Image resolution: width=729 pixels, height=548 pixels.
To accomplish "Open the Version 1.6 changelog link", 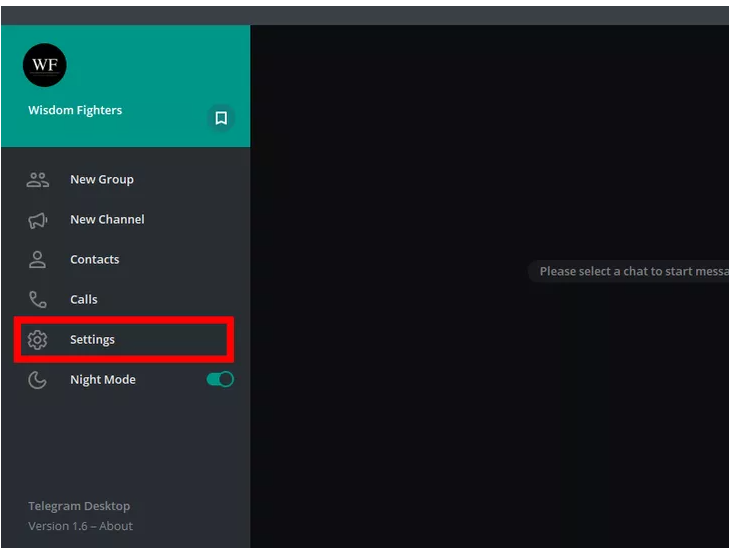I will coord(59,526).
